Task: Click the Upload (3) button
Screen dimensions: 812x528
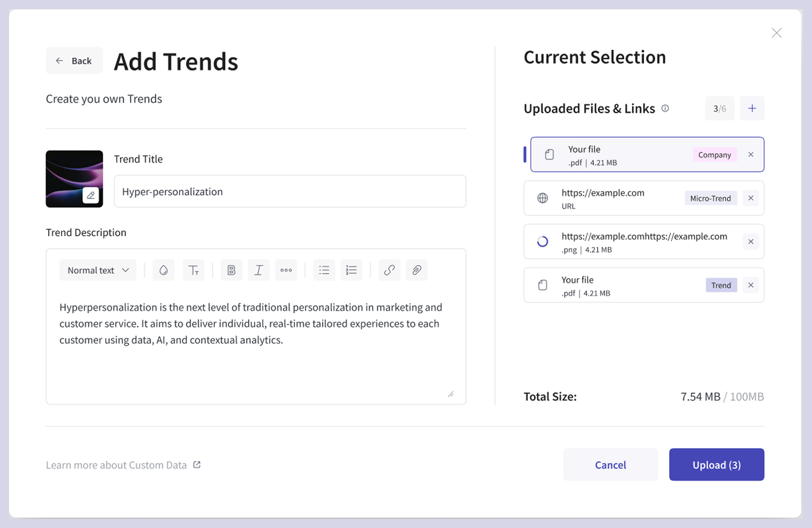Action: pyautogui.click(x=716, y=465)
